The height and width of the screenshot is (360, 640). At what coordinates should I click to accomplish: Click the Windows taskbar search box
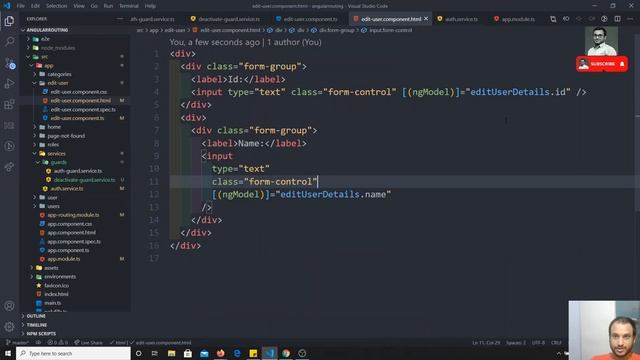[73, 353]
